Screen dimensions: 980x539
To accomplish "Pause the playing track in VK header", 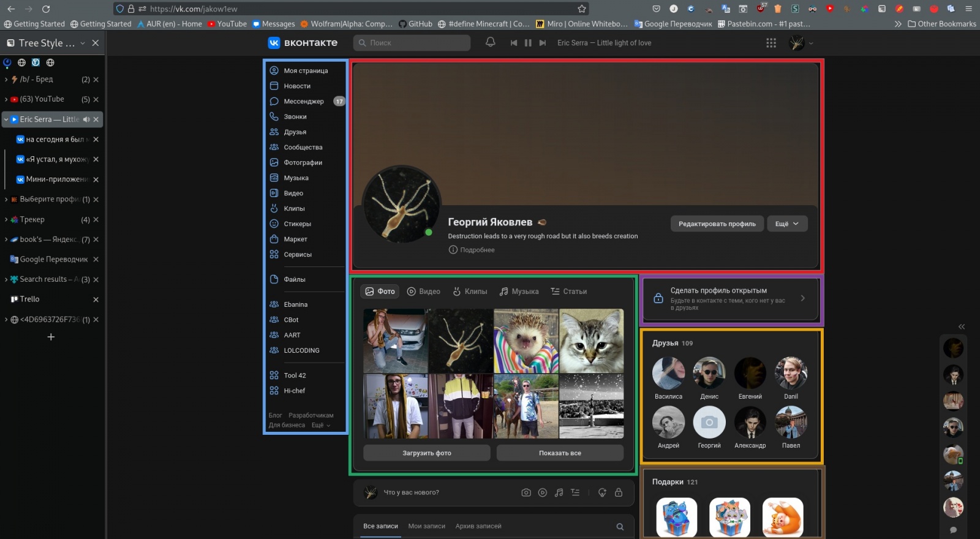I will tap(528, 43).
